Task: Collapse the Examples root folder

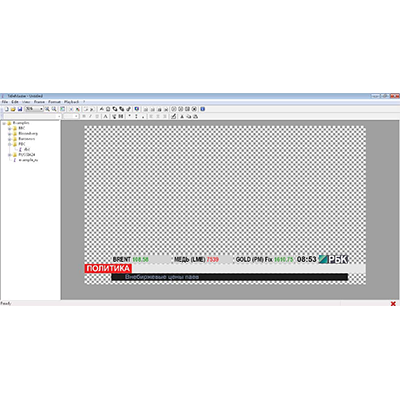Action: pos(4,123)
